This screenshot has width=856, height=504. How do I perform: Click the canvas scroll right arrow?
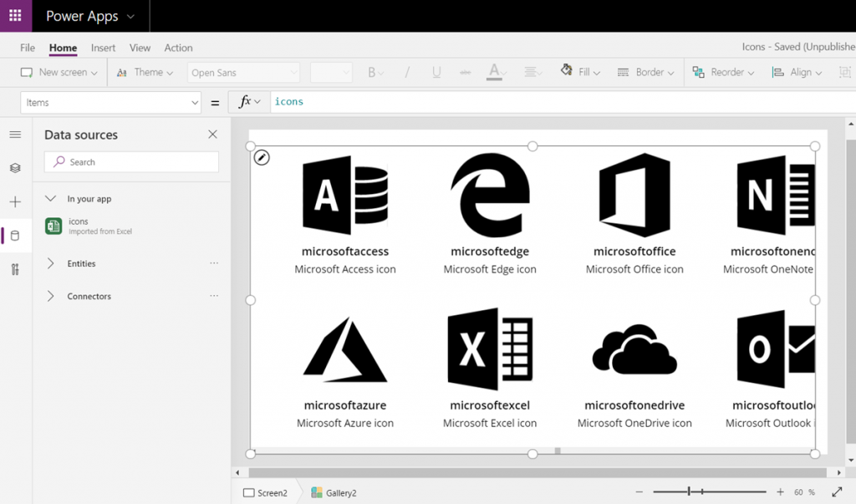point(839,472)
